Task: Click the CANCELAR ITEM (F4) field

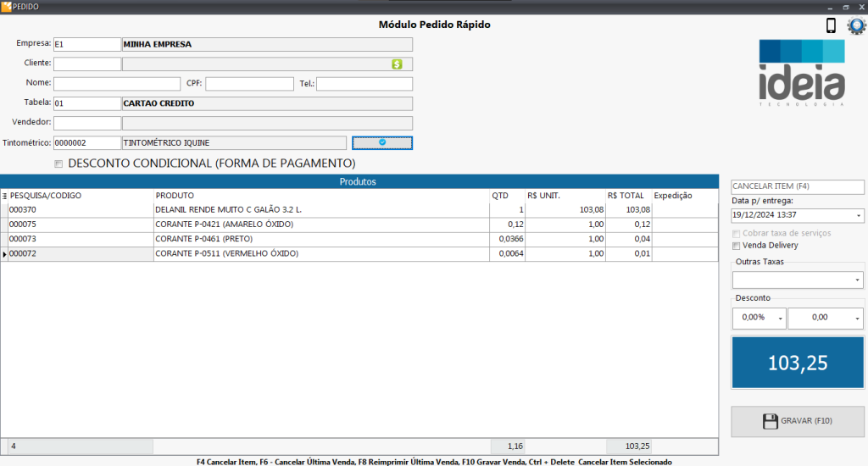Action: [797, 186]
